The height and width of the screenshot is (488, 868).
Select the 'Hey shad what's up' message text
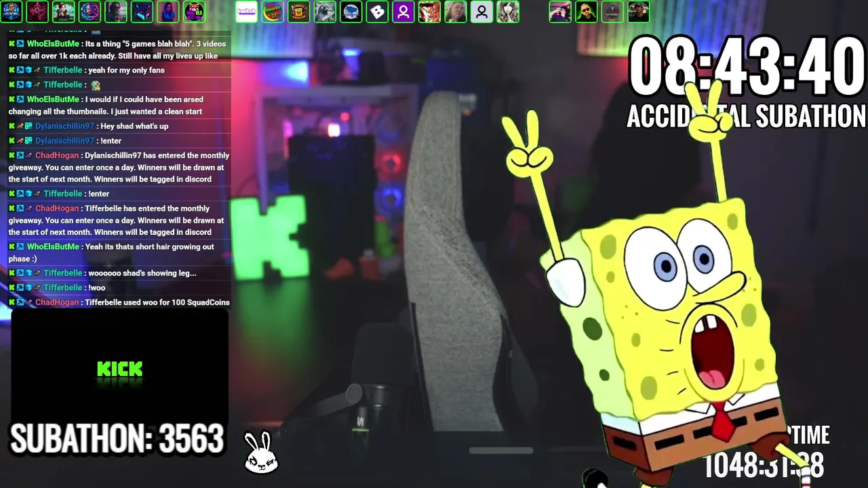coord(134,126)
